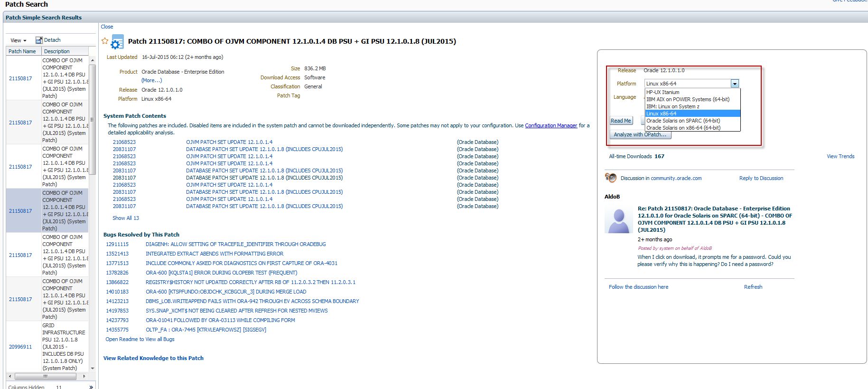Image resolution: width=868 pixels, height=389 pixels.
Task: Open INTEGRATED EXTRACT ABENDS WITH FORMATTING ERROR bug
Action: tap(215, 254)
